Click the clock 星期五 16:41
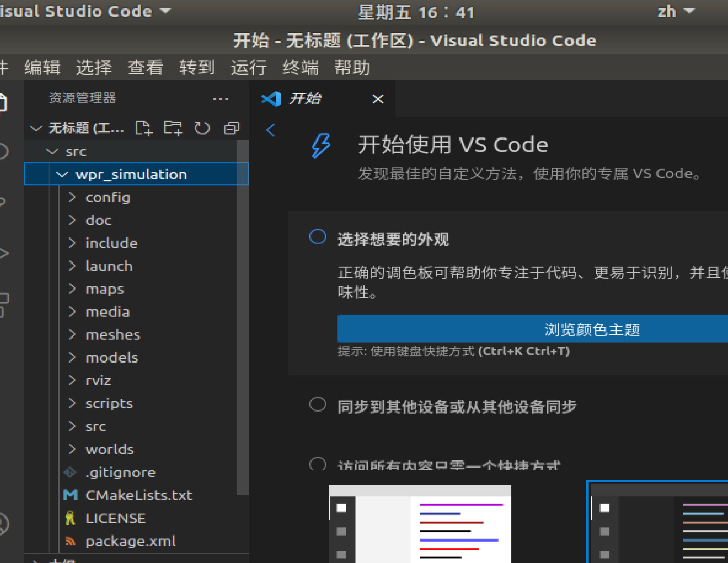This screenshot has width=728, height=563. coord(416,12)
